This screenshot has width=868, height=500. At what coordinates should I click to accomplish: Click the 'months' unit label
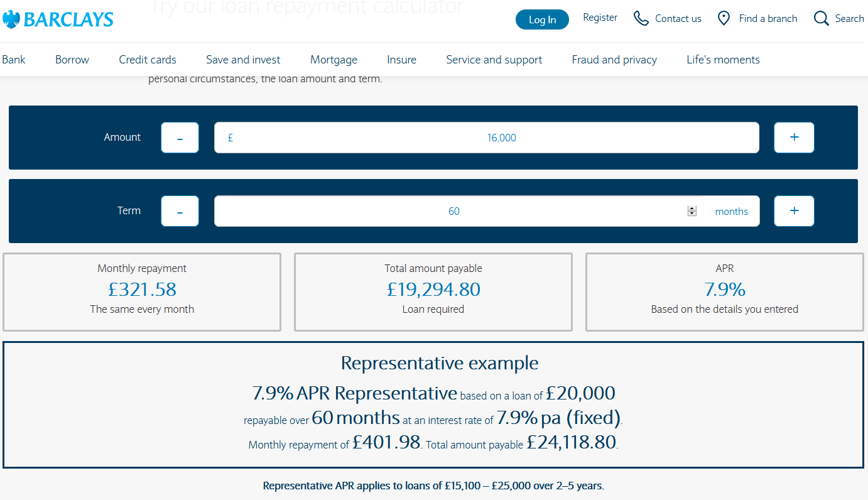coord(732,212)
